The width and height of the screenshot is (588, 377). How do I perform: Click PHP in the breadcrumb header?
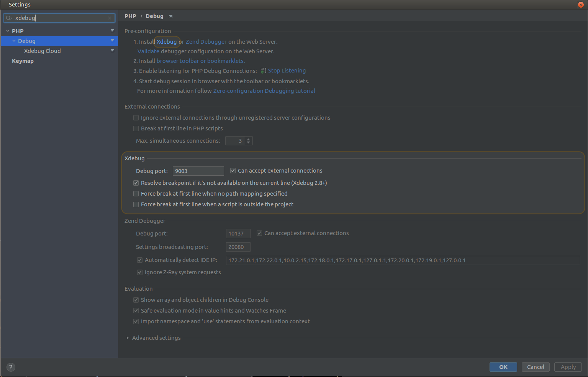pyautogui.click(x=130, y=16)
